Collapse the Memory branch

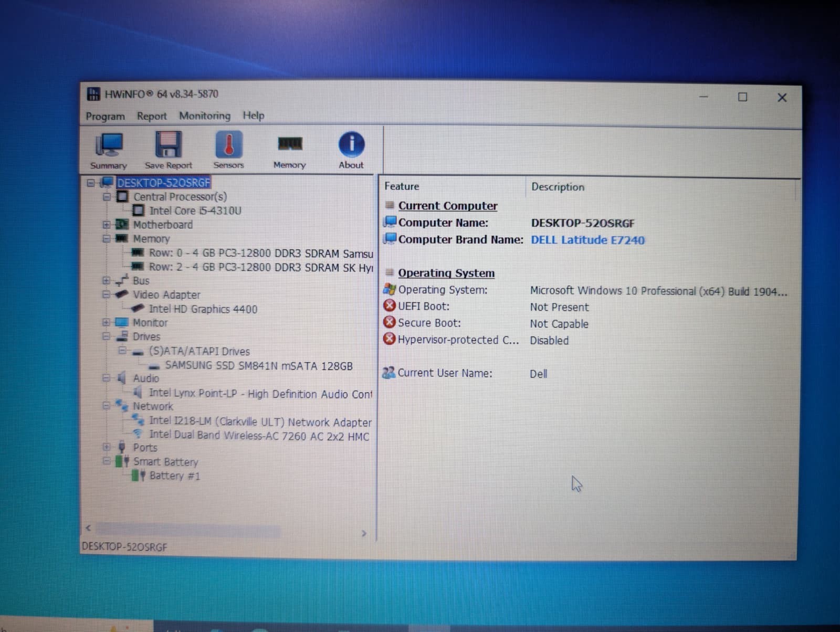[x=107, y=238]
